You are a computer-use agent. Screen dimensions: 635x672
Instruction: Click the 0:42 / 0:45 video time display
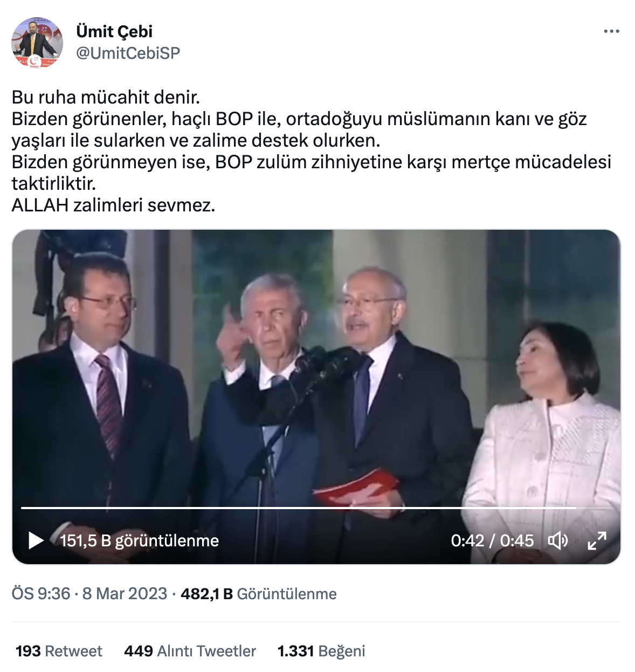pyautogui.click(x=492, y=540)
